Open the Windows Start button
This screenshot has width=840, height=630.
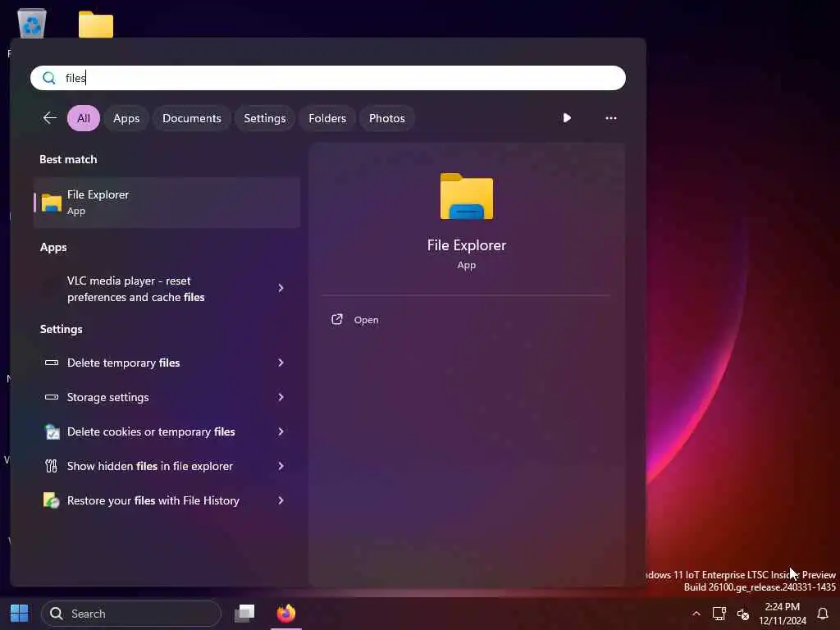(20, 614)
